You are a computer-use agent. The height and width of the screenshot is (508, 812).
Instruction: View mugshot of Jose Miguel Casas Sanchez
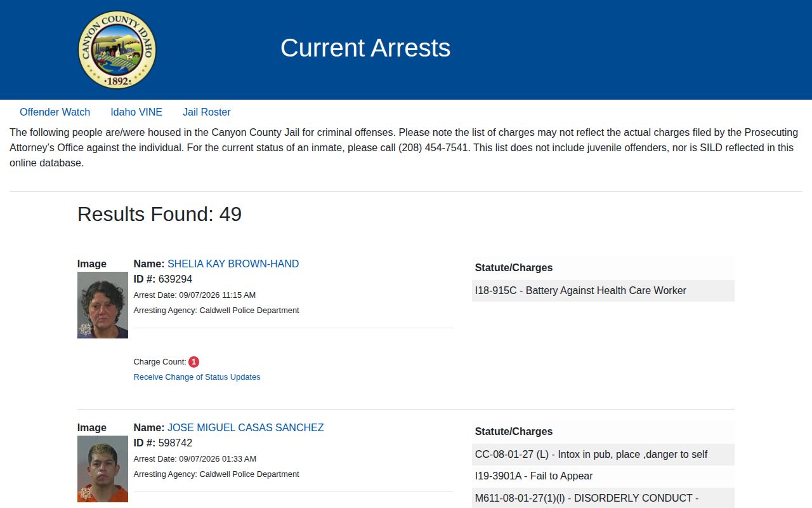[x=103, y=469]
